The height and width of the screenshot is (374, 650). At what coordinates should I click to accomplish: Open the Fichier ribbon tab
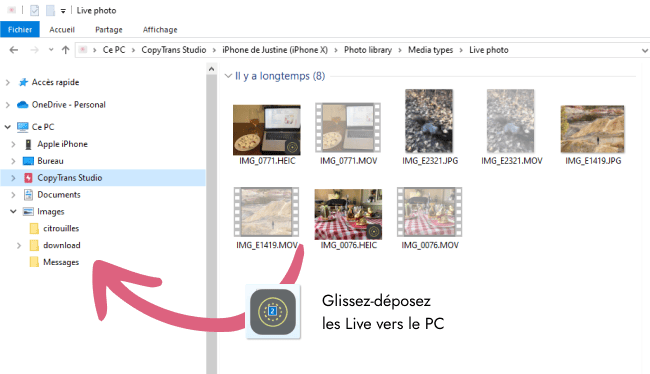(x=20, y=29)
